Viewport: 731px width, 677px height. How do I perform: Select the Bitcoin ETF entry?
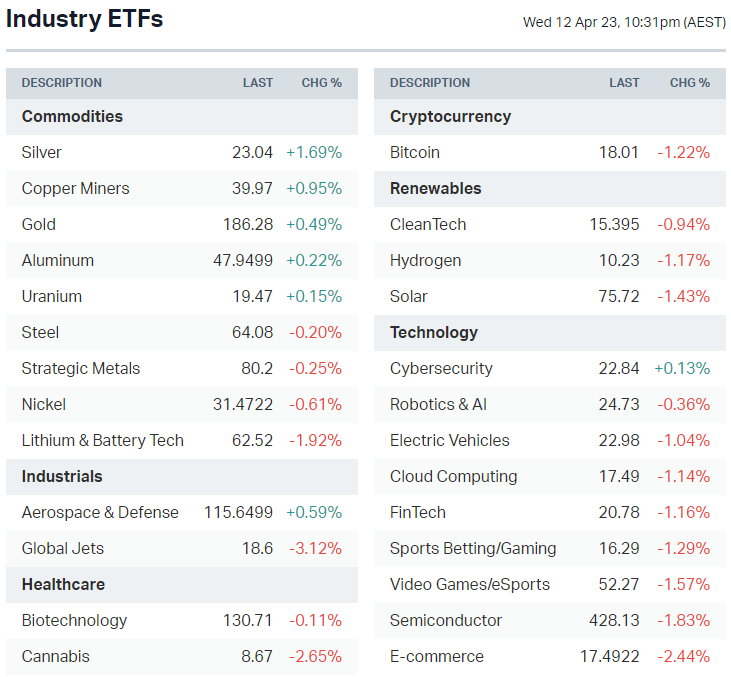point(415,153)
